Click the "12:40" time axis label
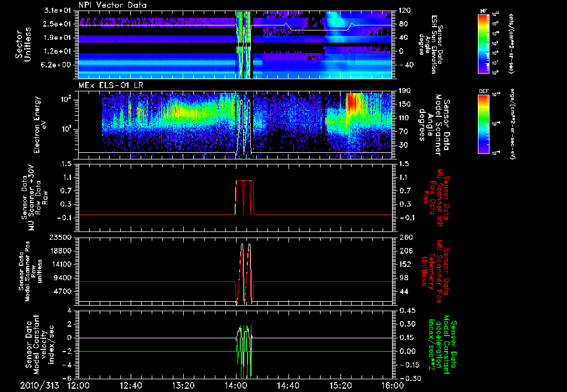567x392 pixels. click(131, 385)
